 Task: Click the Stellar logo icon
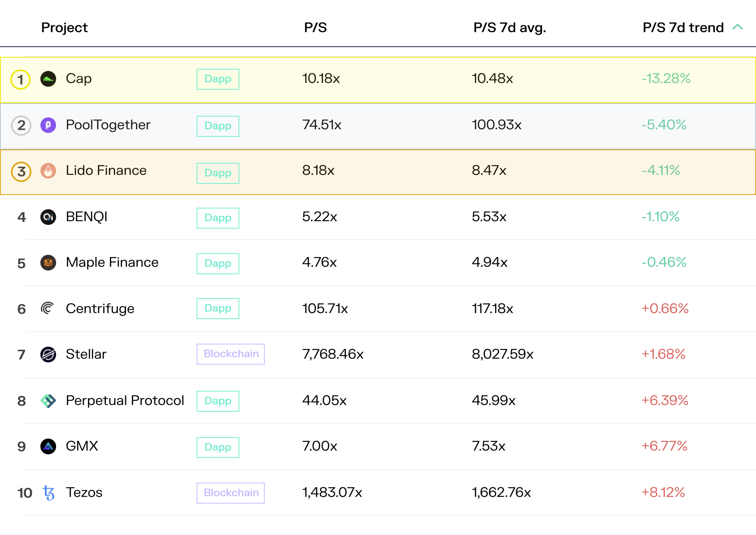(48, 355)
